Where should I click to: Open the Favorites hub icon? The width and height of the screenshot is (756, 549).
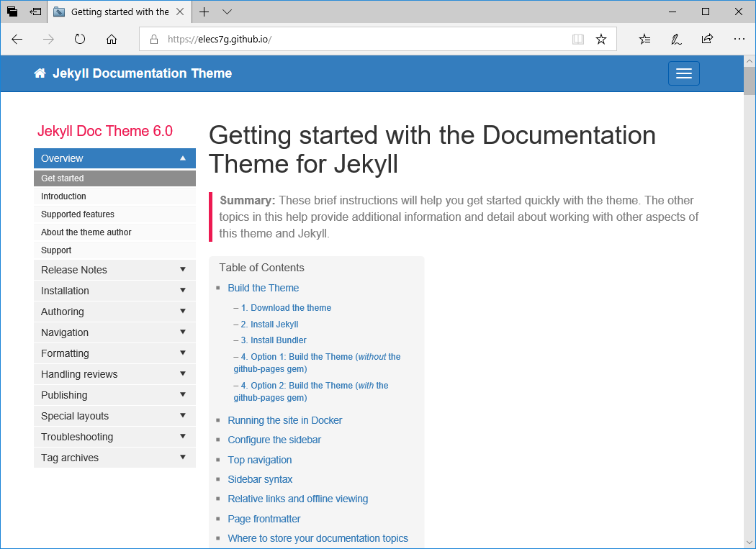click(x=644, y=39)
